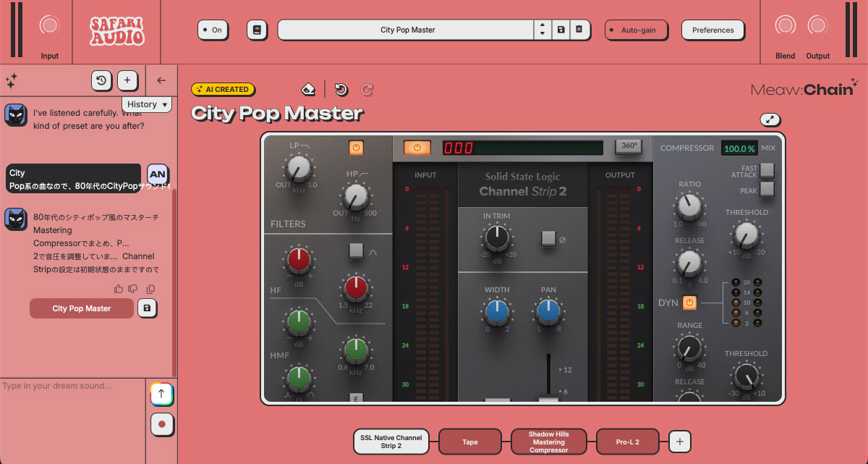Viewport: 868px width, 464px height.
Task: Collapse the chat panel with left arrow
Action: (161, 80)
